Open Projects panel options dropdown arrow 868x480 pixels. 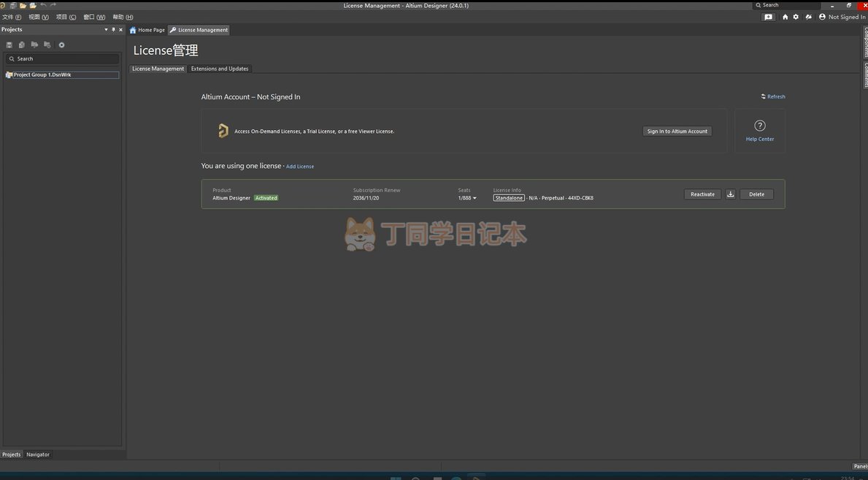106,29
